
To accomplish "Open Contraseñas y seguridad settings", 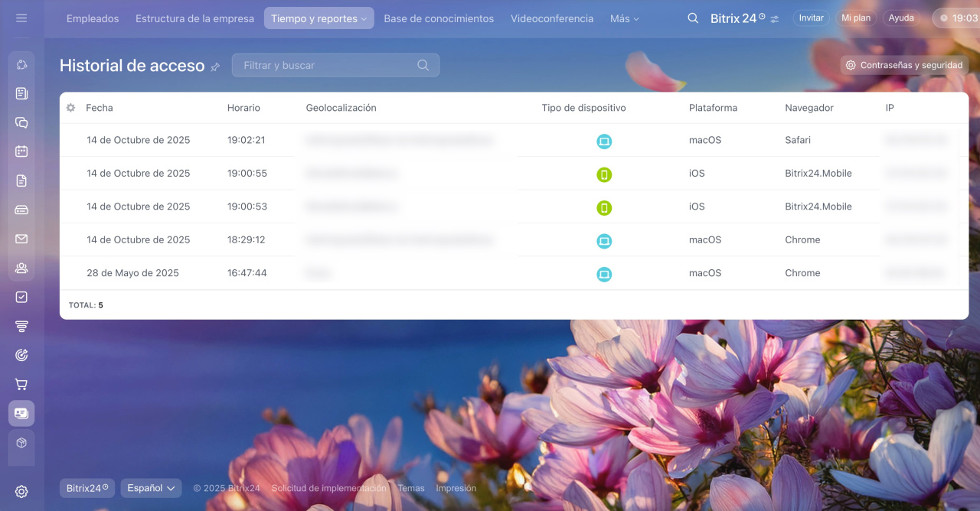I will click(904, 65).
